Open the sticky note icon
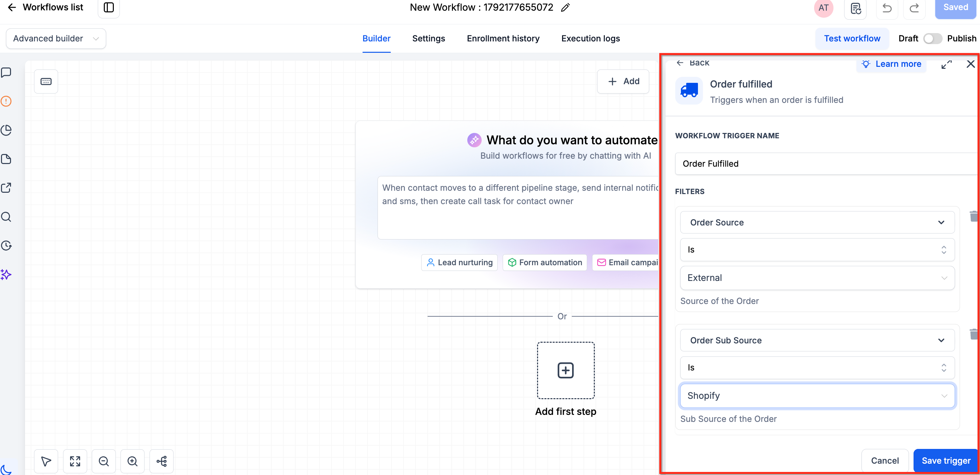This screenshot has height=475, width=980. click(x=6, y=159)
